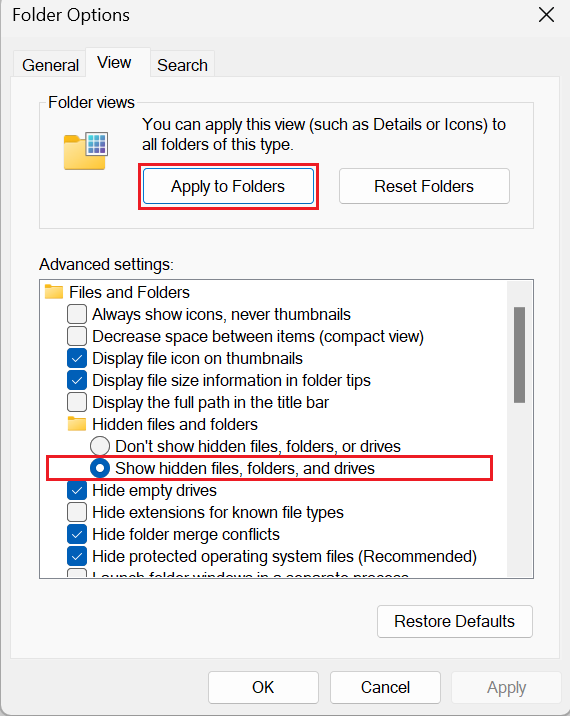Viewport: 570px width, 716px height.
Task: Click the Hidden files and folders icon
Action: [x=77, y=424]
